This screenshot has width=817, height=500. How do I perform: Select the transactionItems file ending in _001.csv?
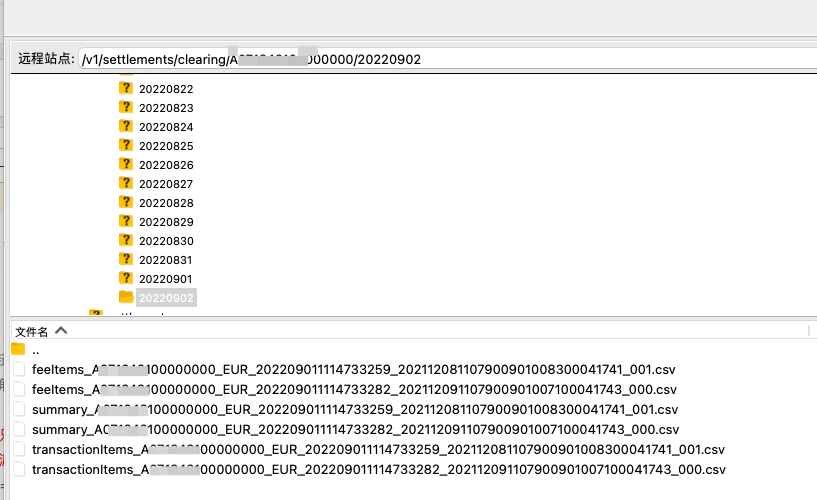pos(378,449)
